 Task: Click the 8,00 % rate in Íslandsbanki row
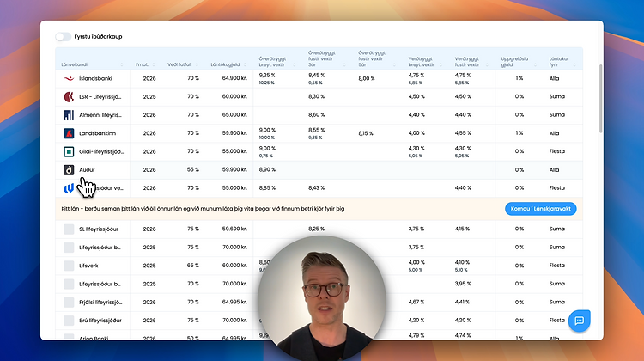[367, 78]
